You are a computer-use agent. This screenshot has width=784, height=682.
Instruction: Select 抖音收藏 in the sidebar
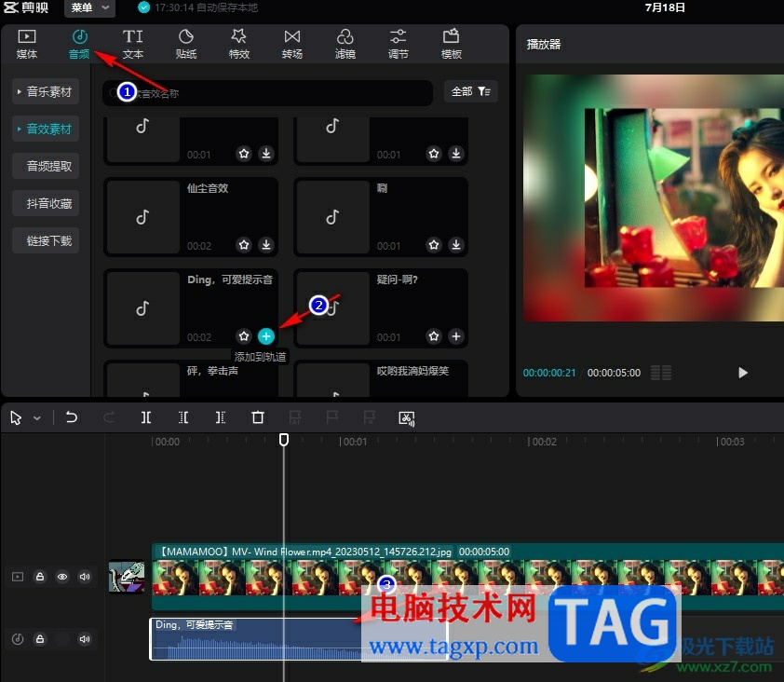(x=46, y=204)
